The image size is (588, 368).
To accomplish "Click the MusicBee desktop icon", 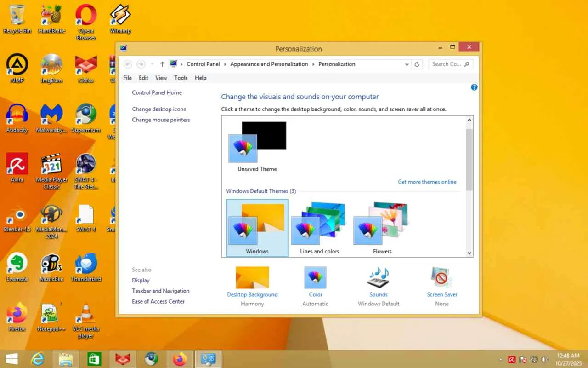I will click(51, 267).
